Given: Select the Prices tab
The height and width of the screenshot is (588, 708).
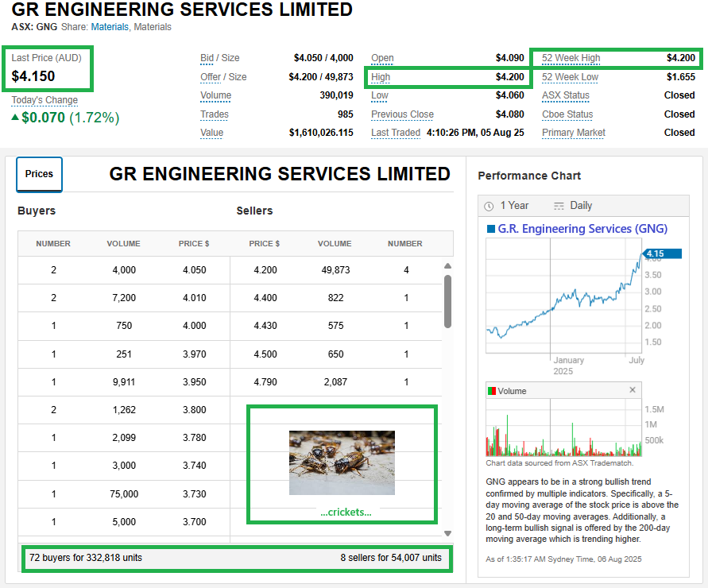Looking at the screenshot, I should click(39, 174).
